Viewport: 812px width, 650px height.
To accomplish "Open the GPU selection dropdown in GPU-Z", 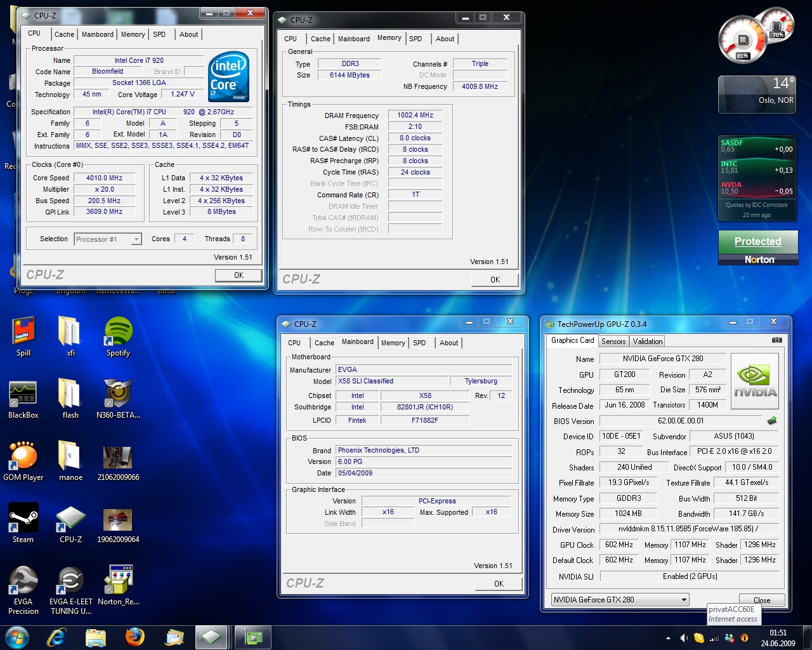I will point(620,599).
